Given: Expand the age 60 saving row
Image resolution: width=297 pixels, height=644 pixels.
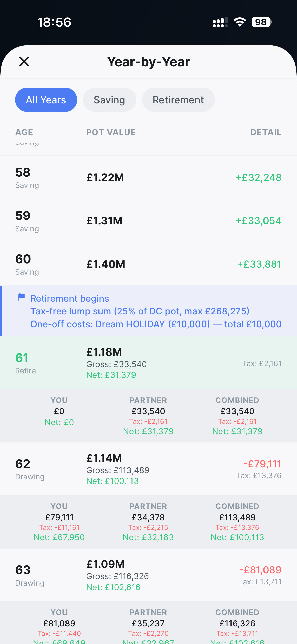Looking at the screenshot, I should pos(148,264).
